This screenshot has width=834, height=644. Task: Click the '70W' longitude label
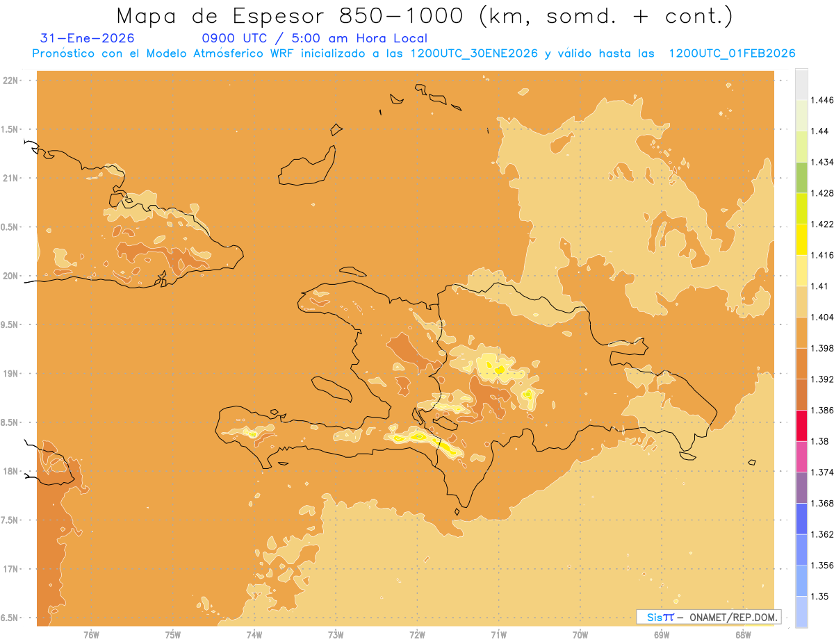pyautogui.click(x=580, y=635)
